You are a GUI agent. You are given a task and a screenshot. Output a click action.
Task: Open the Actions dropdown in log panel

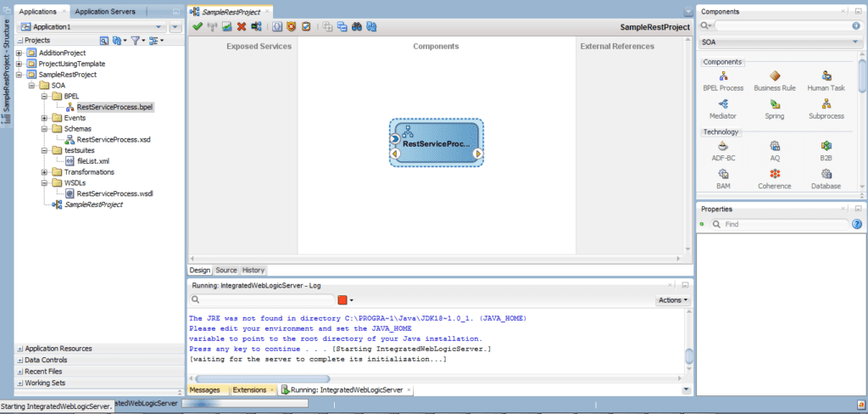(x=672, y=299)
